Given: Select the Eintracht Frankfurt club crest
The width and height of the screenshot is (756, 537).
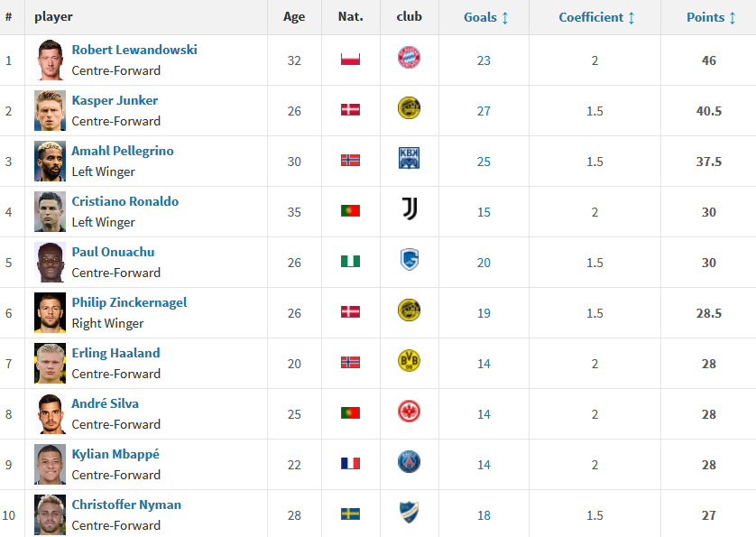Looking at the screenshot, I should (x=409, y=411).
